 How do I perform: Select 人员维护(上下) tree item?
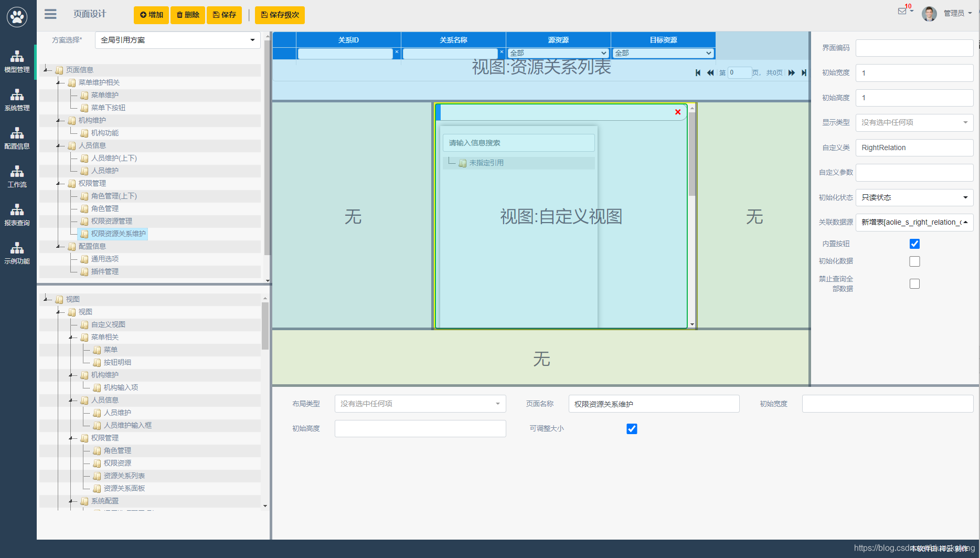point(114,158)
